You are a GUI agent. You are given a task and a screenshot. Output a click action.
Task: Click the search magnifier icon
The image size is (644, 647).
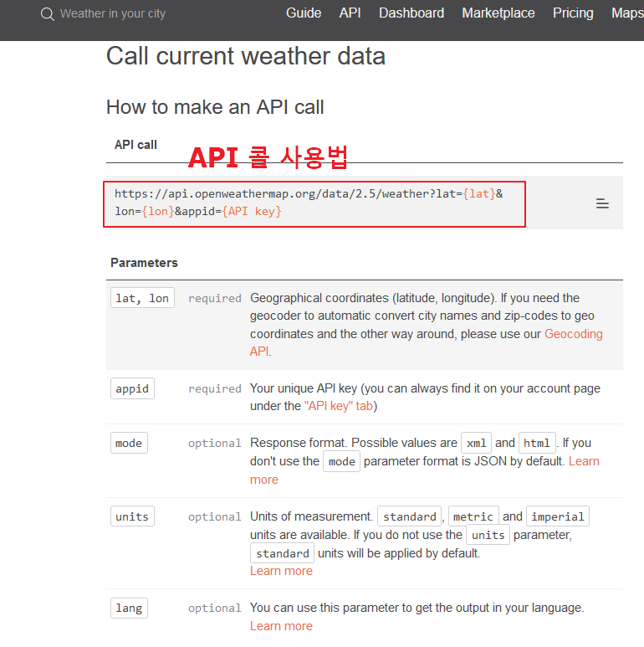pyautogui.click(x=48, y=14)
